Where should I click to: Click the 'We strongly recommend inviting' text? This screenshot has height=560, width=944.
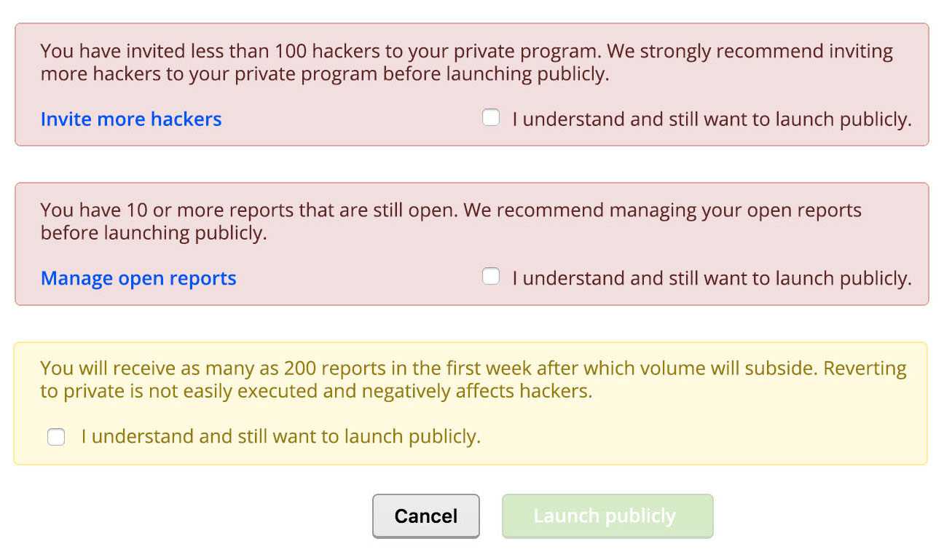tap(750, 52)
